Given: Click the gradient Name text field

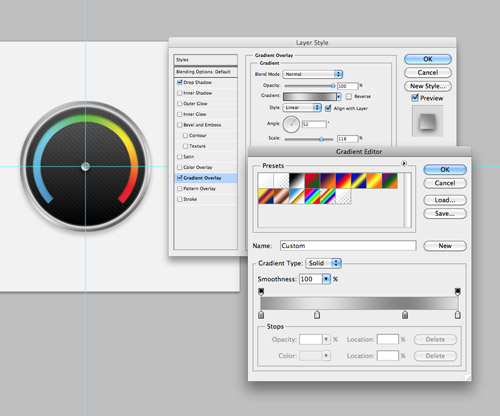Looking at the screenshot, I should pyautogui.click(x=348, y=246).
